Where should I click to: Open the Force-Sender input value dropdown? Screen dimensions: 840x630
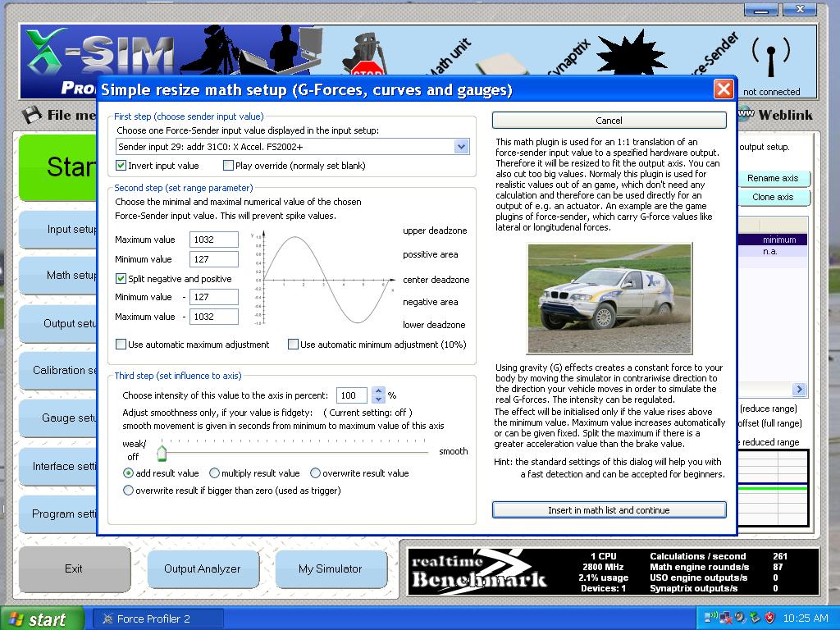click(x=461, y=146)
